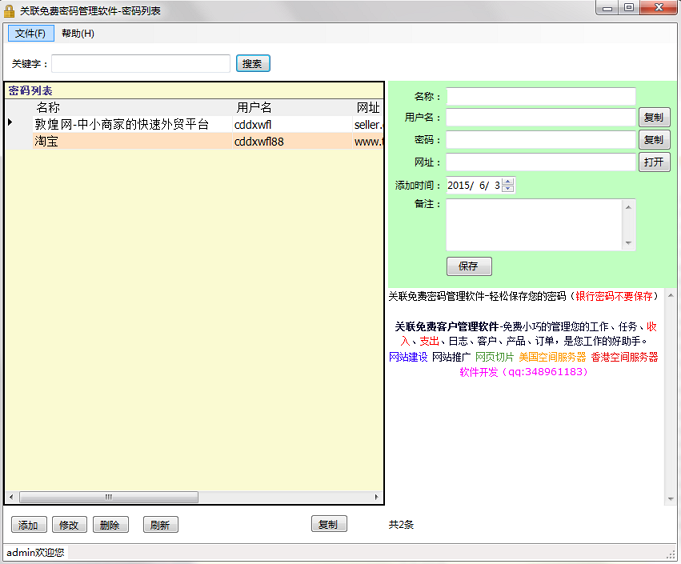This screenshot has width=681, height=564.
Task: Click the seller. URL cell
Action: (x=368, y=125)
